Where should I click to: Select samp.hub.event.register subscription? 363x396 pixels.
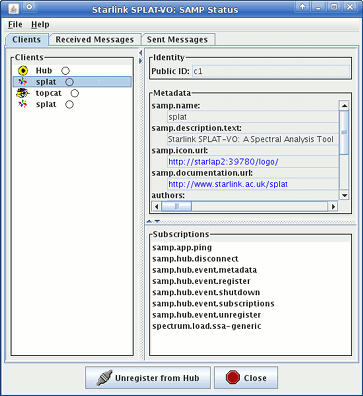[x=201, y=281]
